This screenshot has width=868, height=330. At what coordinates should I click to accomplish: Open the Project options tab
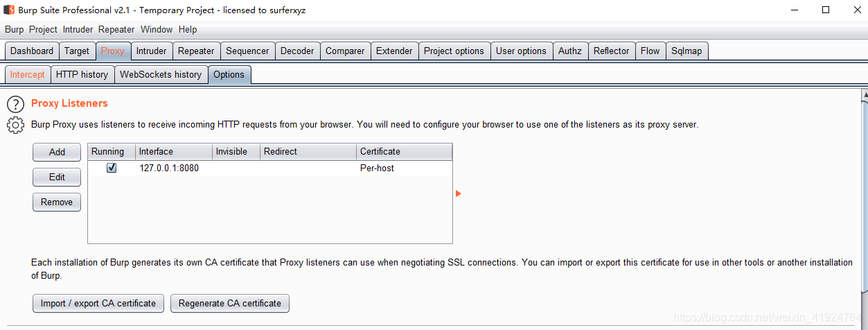[454, 51]
